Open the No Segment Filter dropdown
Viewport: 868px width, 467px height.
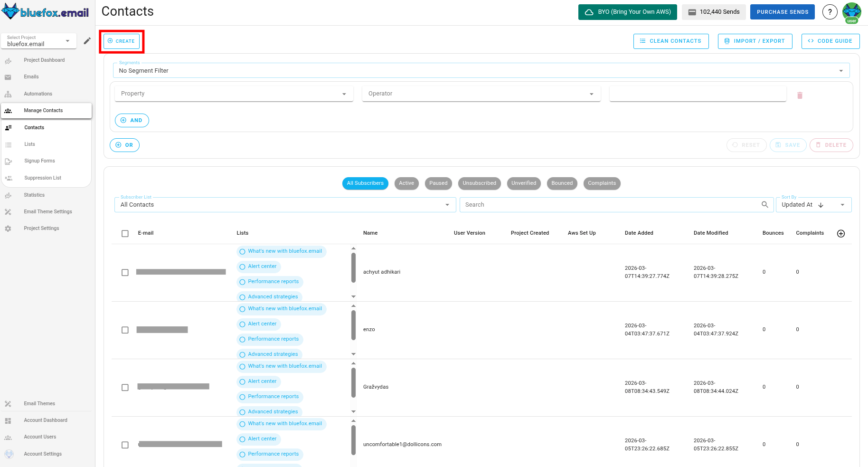click(481, 70)
